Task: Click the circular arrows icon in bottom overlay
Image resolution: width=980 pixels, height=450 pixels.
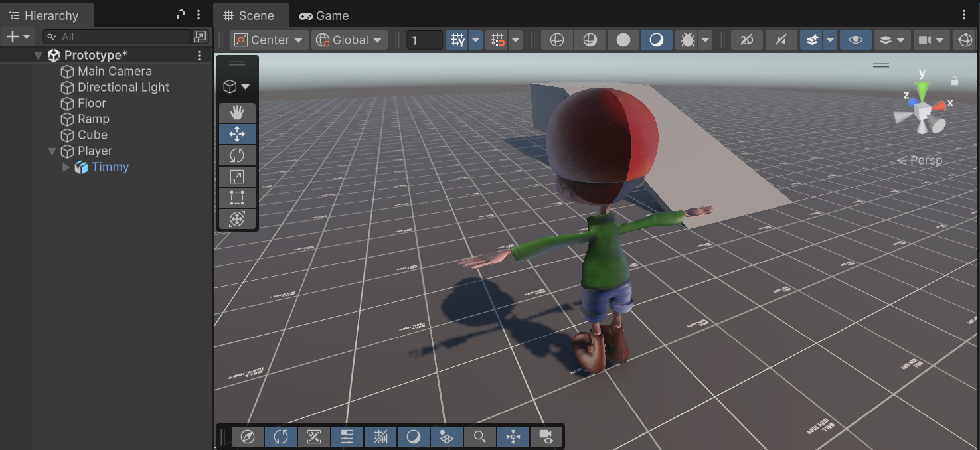Action: pyautogui.click(x=281, y=437)
